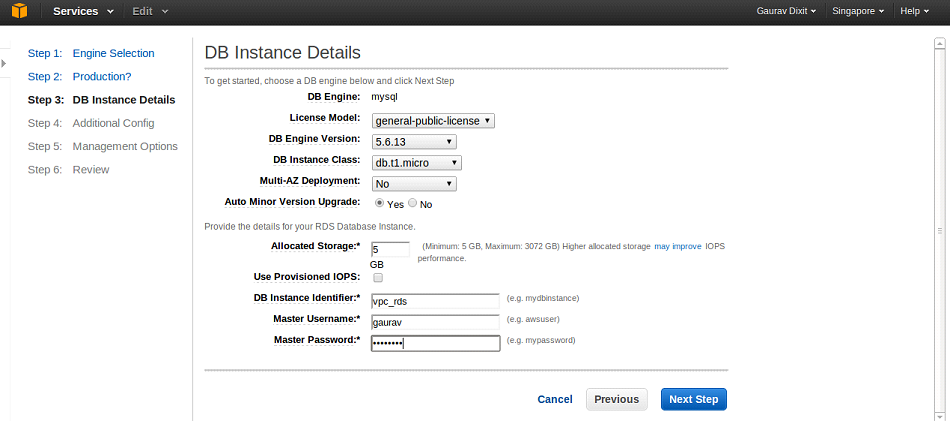Open the License Model dropdown
Viewport: 950px width, 421px height.
click(x=433, y=121)
